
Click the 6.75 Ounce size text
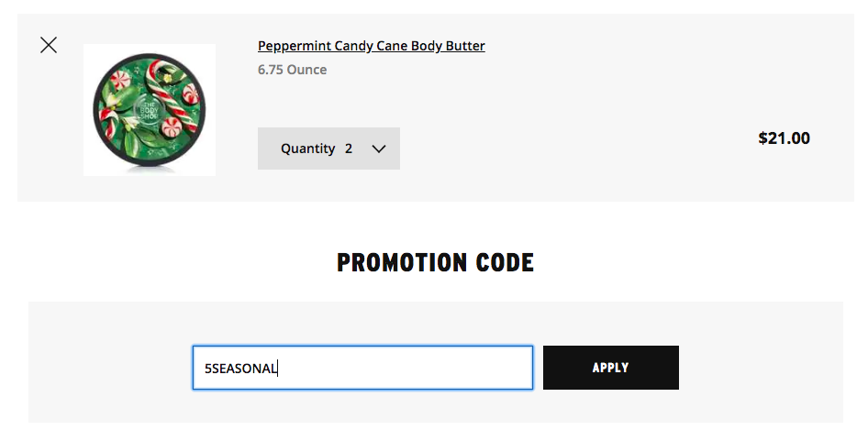(x=292, y=70)
